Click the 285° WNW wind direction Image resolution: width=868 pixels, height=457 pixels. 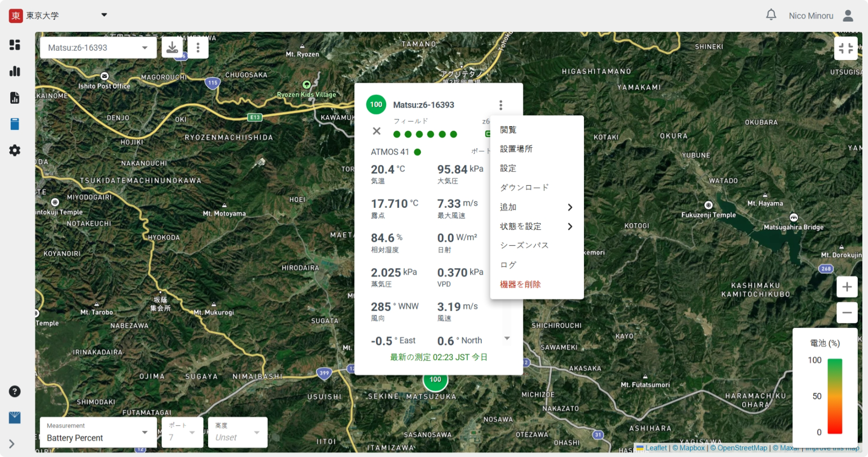pos(395,307)
